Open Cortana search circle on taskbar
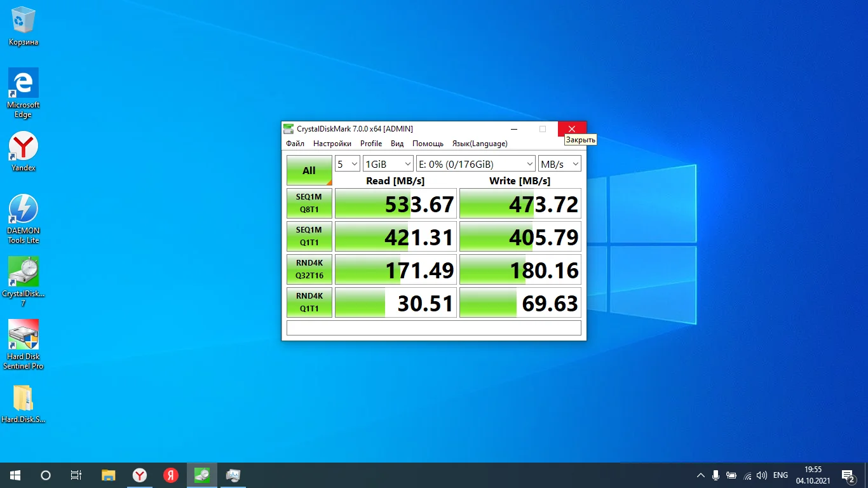Viewport: 868px width, 488px height. 46,475
